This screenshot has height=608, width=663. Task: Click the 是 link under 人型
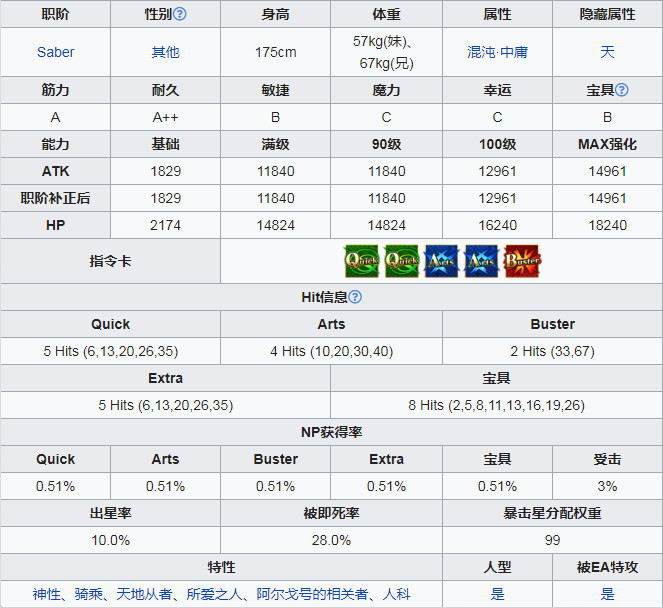[x=497, y=594]
